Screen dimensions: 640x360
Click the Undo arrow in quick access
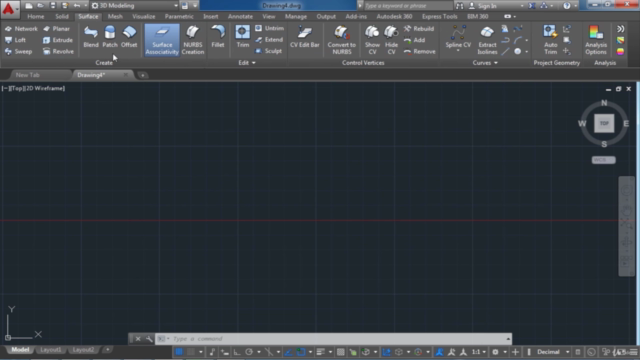pos(77,6)
